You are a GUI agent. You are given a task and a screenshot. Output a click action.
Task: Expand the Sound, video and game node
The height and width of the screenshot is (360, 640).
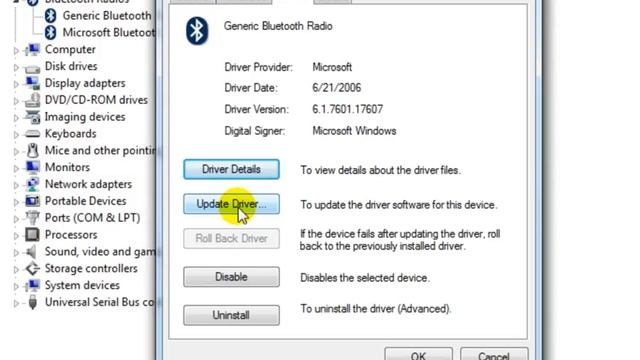click(x=16, y=253)
